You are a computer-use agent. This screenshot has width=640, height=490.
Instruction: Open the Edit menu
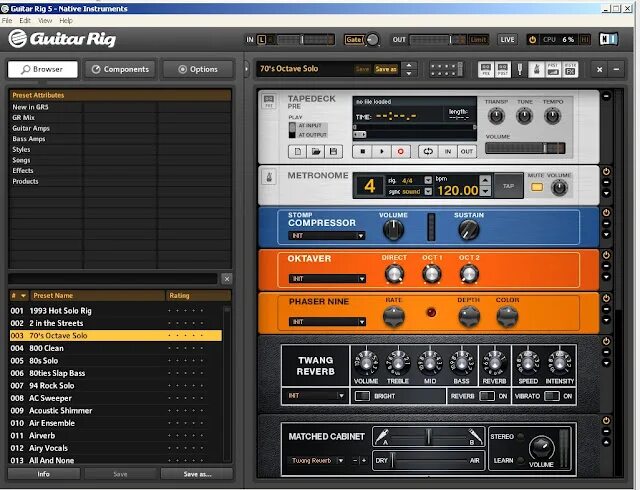(25, 20)
